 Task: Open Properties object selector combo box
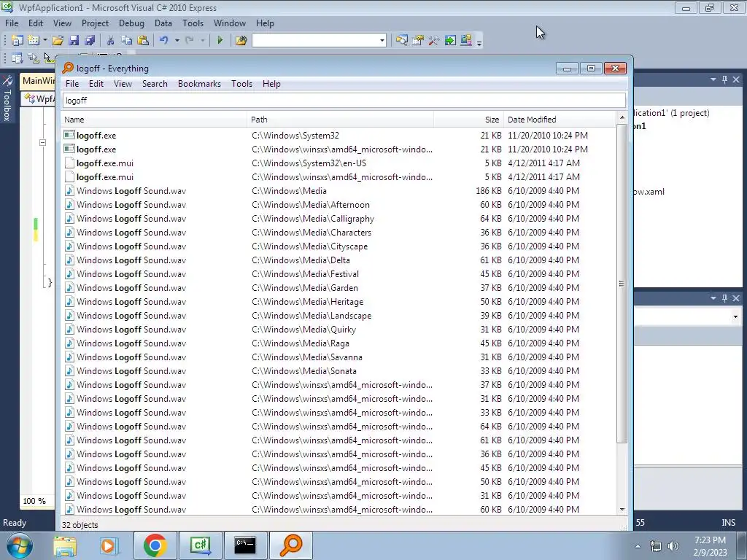coord(689,316)
